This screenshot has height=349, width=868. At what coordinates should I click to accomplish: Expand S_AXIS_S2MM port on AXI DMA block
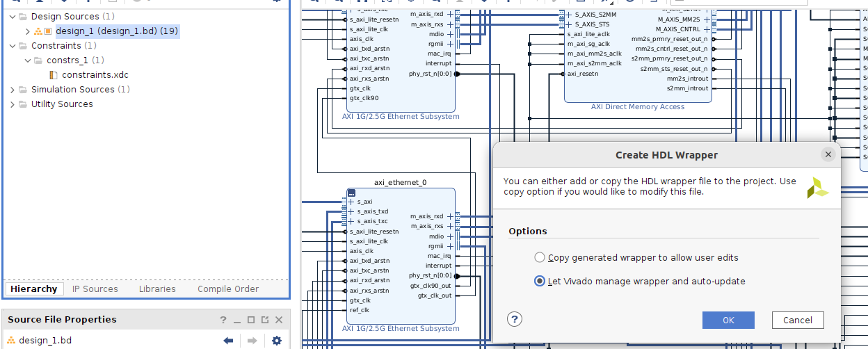click(x=569, y=15)
